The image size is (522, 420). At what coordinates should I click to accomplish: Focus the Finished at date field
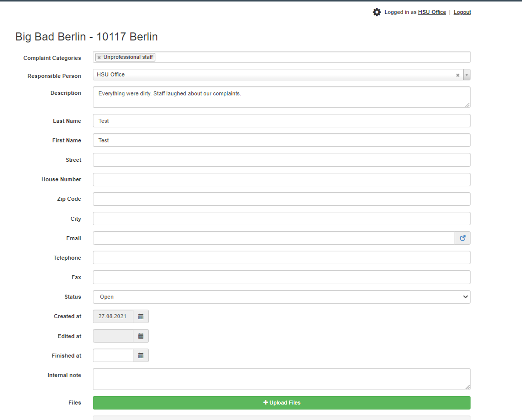[113, 356]
